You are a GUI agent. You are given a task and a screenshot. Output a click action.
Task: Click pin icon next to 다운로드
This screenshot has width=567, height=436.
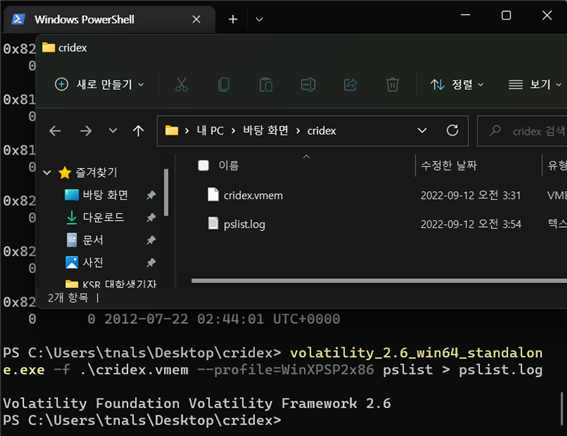tap(151, 217)
